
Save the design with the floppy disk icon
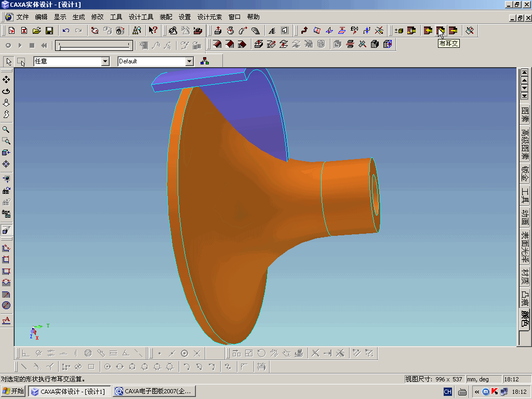49,31
